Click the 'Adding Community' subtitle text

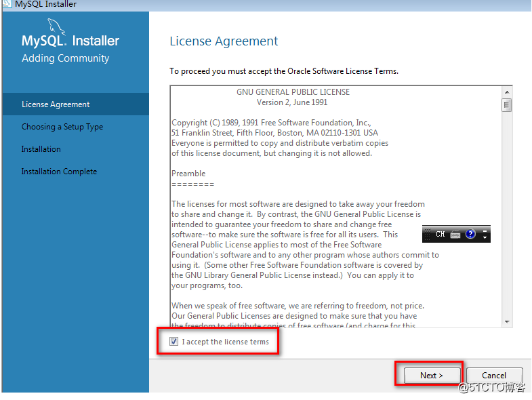click(66, 58)
